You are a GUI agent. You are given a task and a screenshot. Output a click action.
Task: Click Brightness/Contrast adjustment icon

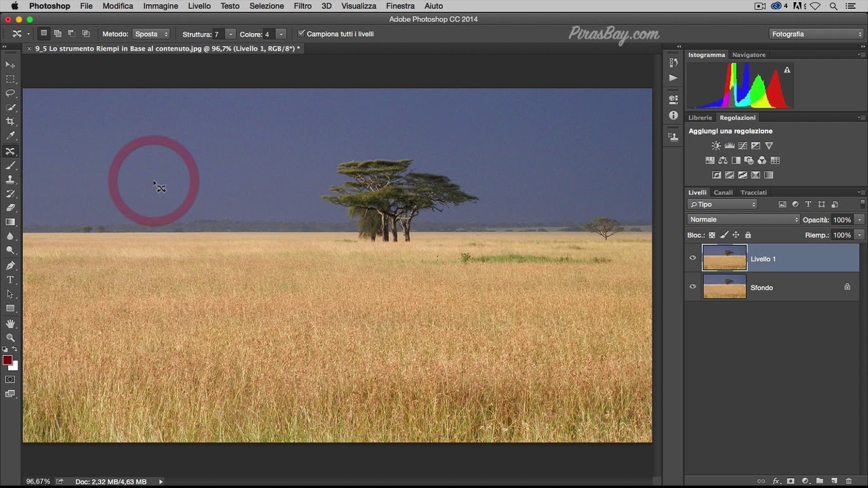[x=716, y=146]
